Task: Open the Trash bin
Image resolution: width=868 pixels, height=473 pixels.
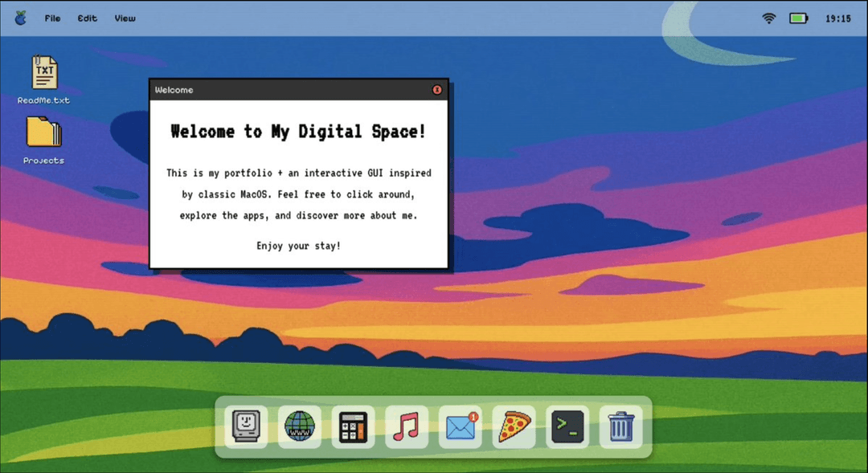Action: pyautogui.click(x=620, y=426)
